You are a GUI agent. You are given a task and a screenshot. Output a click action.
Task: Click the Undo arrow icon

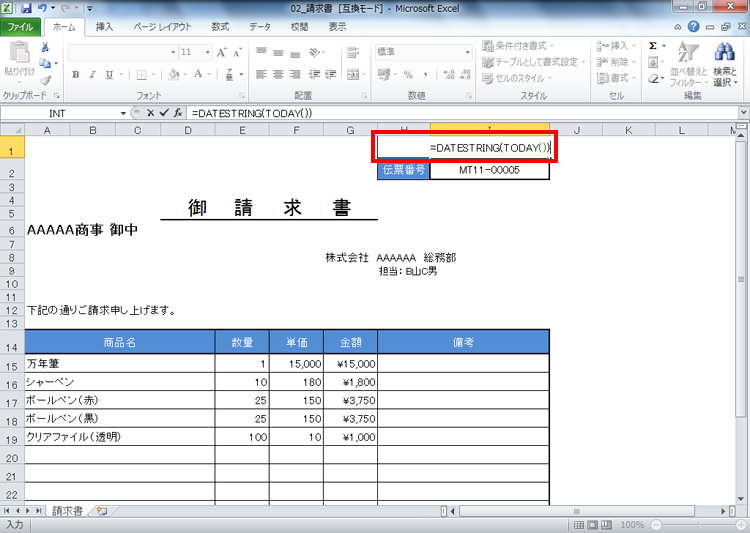(x=42, y=8)
